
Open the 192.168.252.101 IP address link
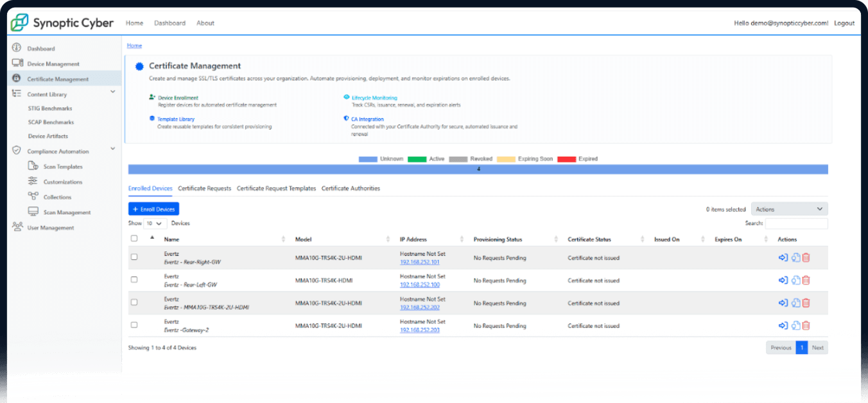click(x=419, y=262)
